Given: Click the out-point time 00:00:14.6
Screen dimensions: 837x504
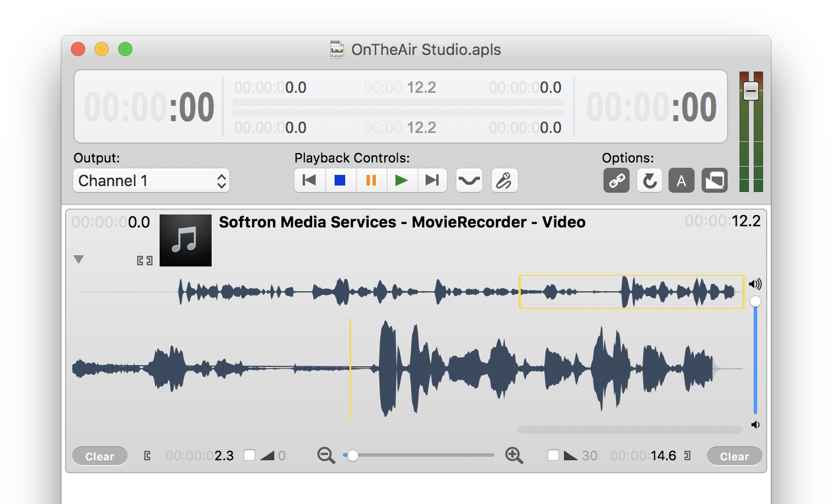Looking at the screenshot, I should tap(643, 456).
